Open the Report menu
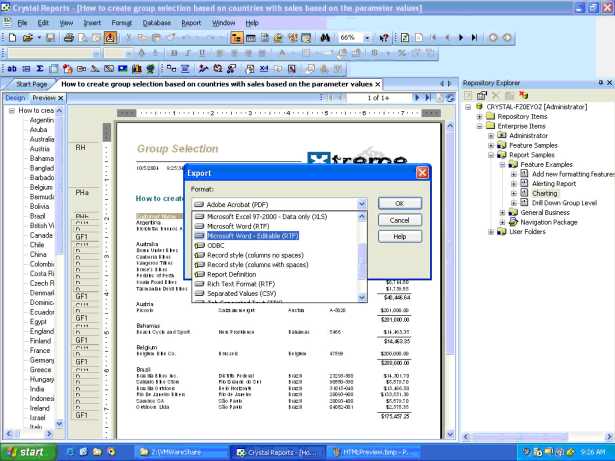 click(x=191, y=23)
